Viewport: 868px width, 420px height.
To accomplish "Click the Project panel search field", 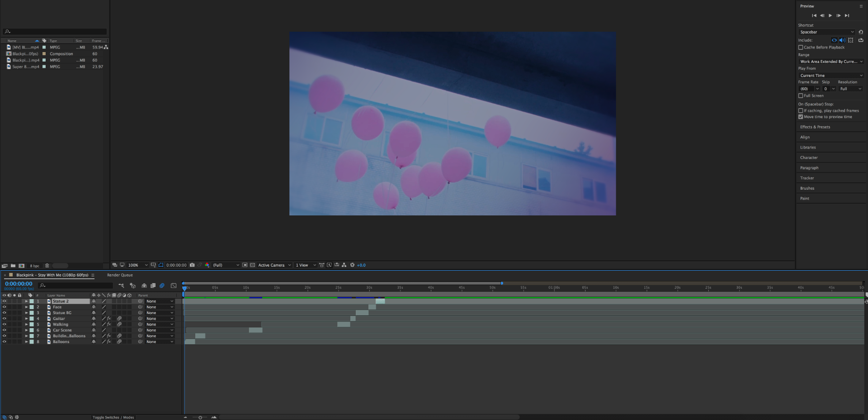I will pos(55,32).
